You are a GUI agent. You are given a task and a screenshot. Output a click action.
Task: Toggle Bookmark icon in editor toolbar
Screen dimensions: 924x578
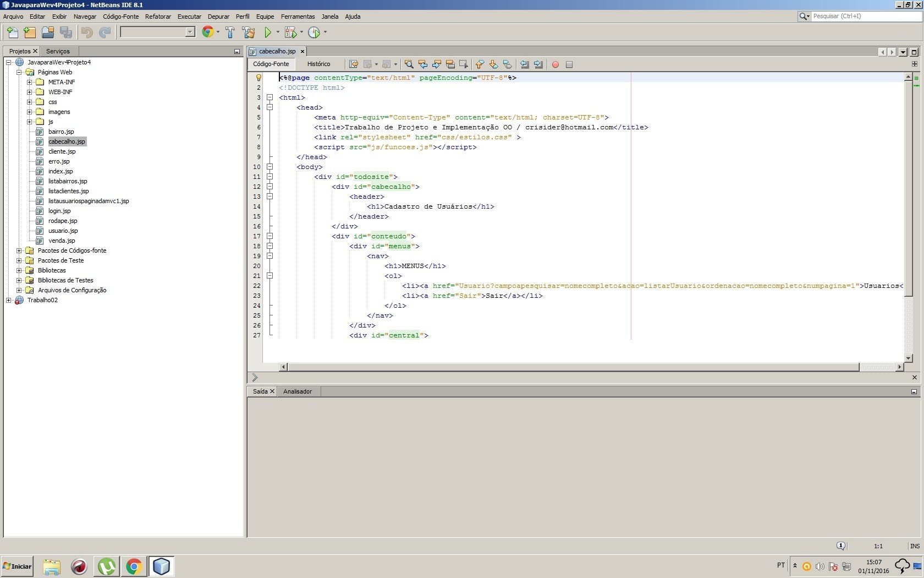tap(507, 64)
